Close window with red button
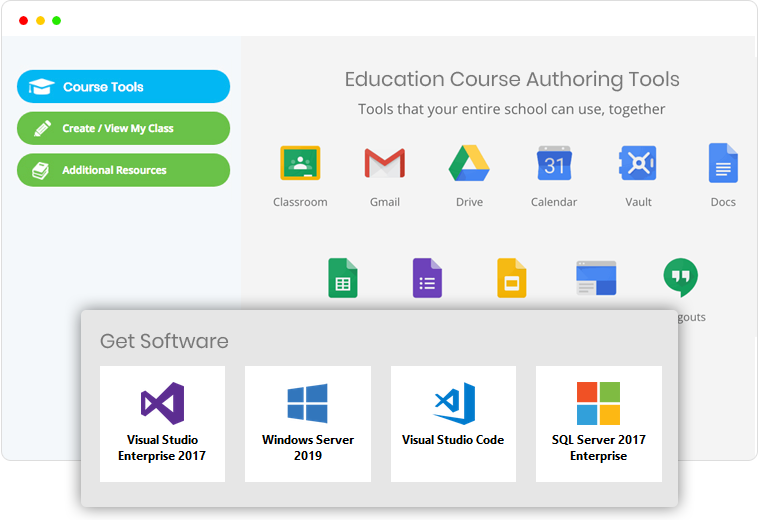Viewport: 760px width, 520px height. [23, 20]
